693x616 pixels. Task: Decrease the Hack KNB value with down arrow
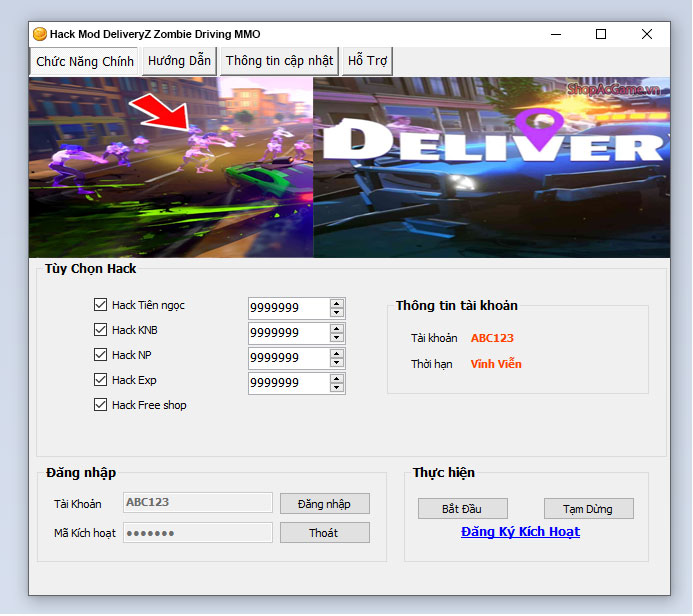point(336,338)
